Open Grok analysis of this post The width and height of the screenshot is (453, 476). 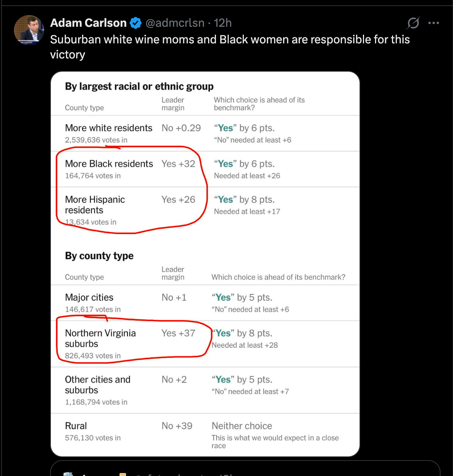[413, 23]
